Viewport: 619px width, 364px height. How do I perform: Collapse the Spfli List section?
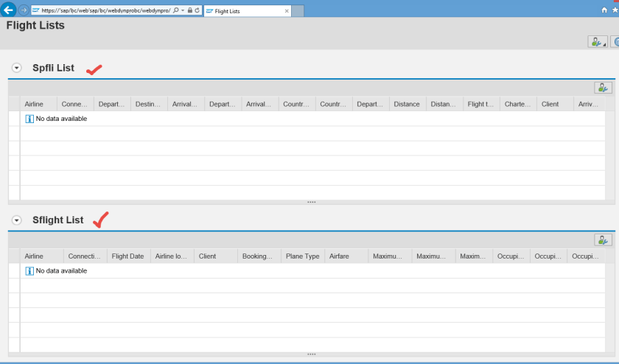16,68
